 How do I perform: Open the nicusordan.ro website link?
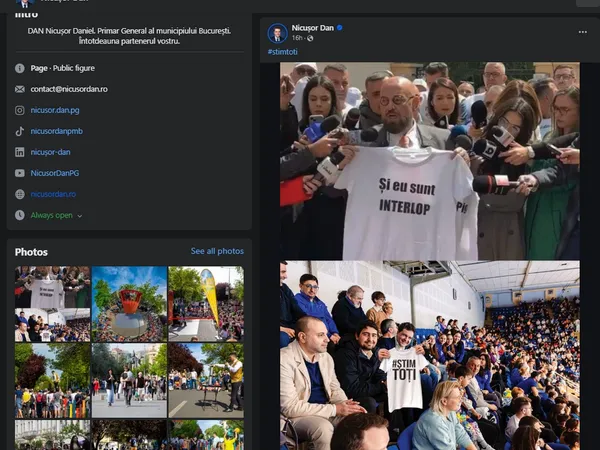point(53,194)
